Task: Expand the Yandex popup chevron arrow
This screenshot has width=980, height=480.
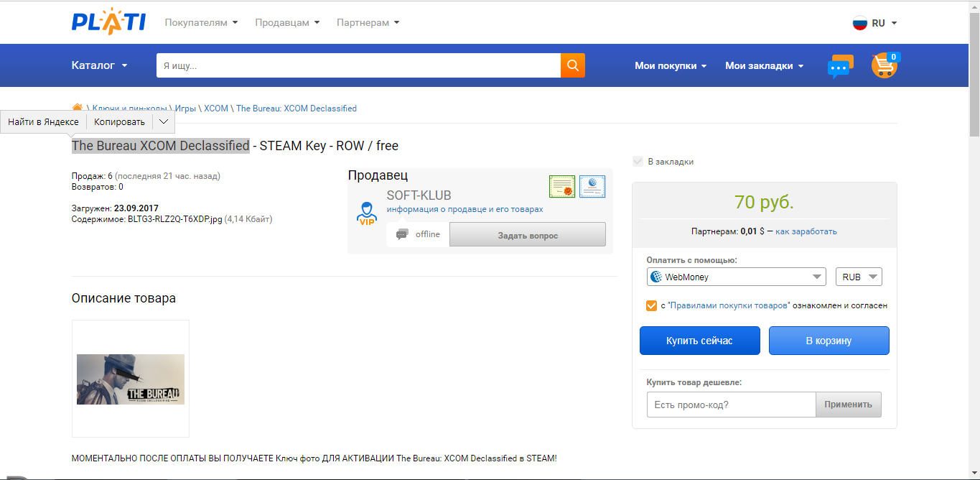Action: pos(164,122)
